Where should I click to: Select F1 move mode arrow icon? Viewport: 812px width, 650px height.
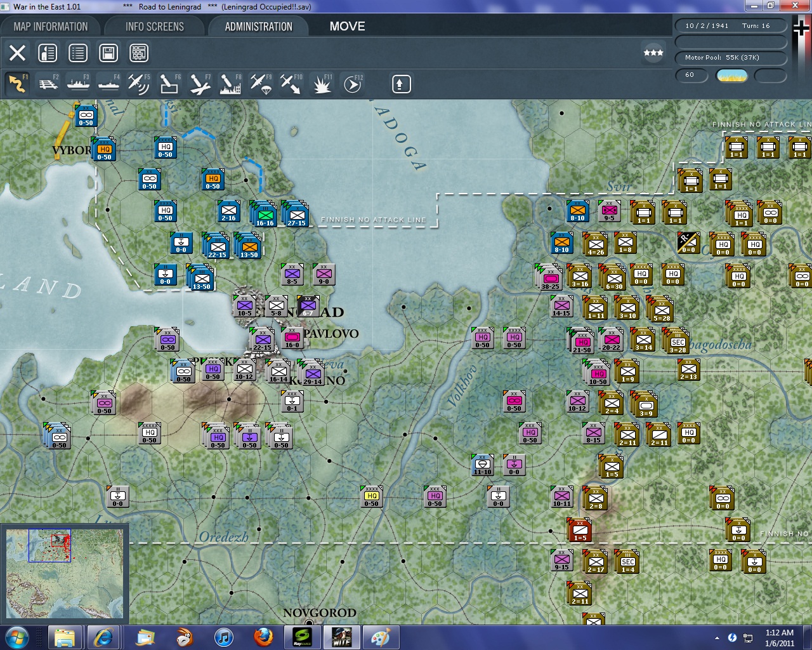pyautogui.click(x=17, y=84)
